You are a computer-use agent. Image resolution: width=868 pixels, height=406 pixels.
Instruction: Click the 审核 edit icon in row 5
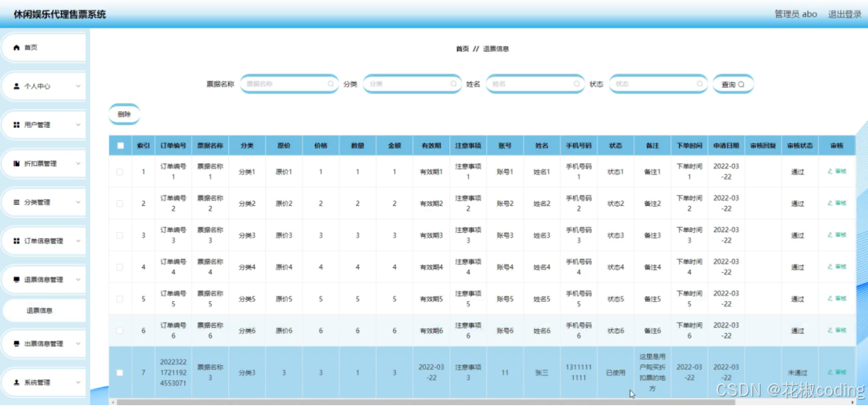coord(830,298)
